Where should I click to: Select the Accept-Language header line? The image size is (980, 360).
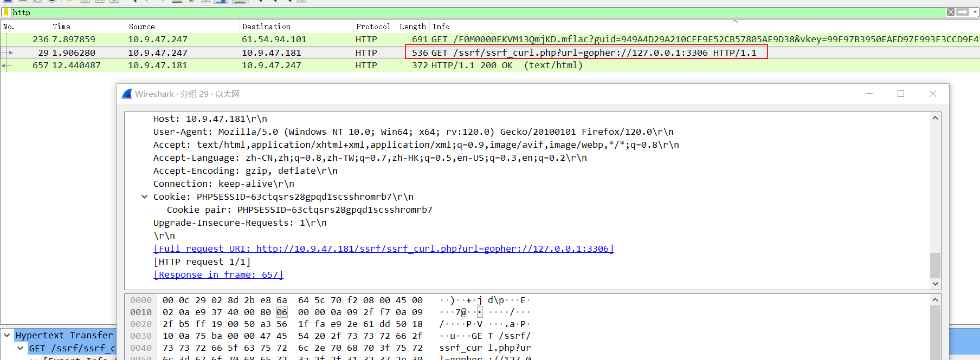(x=370, y=158)
